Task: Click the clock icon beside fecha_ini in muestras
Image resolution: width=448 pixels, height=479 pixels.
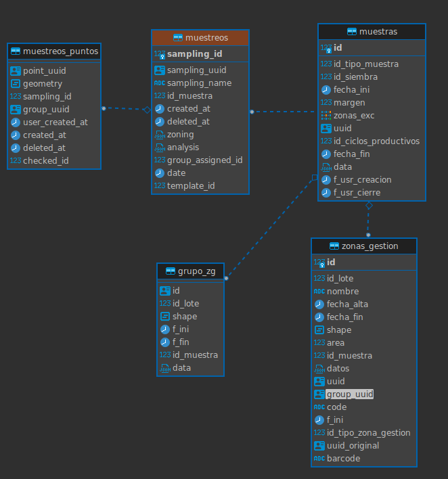Action: click(x=326, y=90)
